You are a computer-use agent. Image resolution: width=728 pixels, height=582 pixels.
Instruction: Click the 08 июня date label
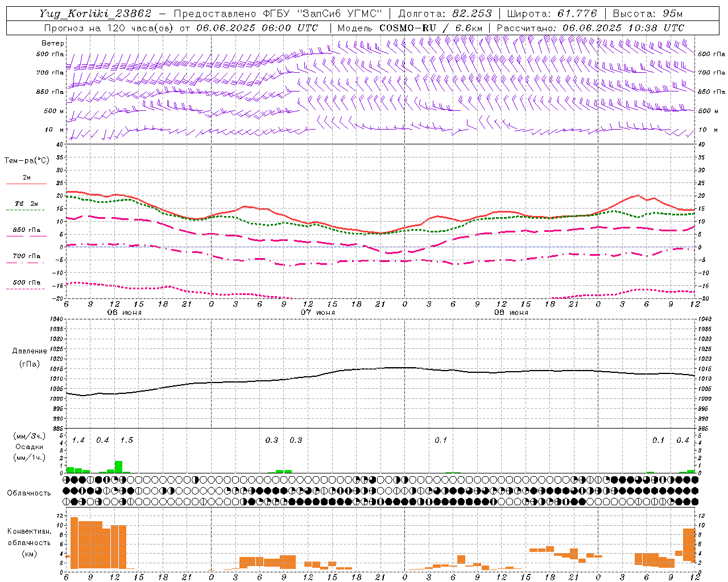click(511, 313)
